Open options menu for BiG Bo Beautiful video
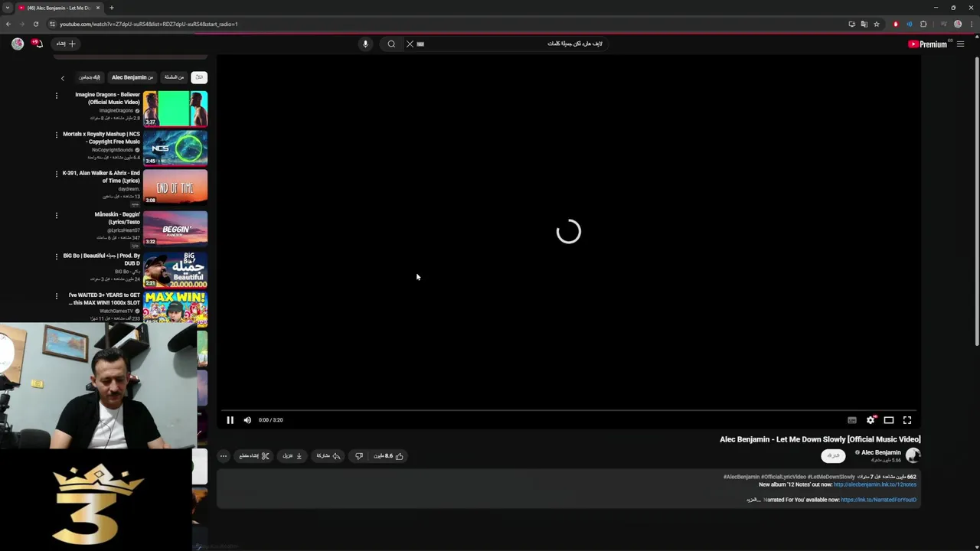The height and width of the screenshot is (551, 980). coord(56,256)
